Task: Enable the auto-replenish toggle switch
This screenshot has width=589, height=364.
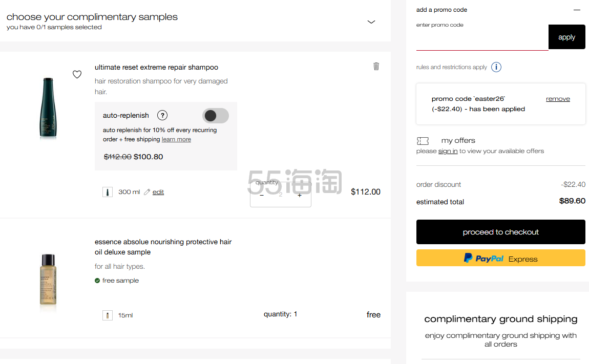Action: point(215,116)
